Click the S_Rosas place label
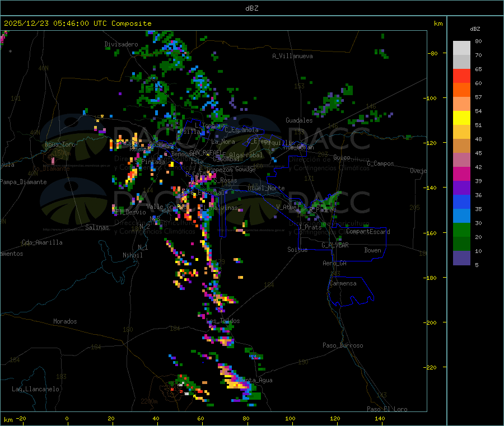This screenshot has height=426, width=504. [225, 181]
